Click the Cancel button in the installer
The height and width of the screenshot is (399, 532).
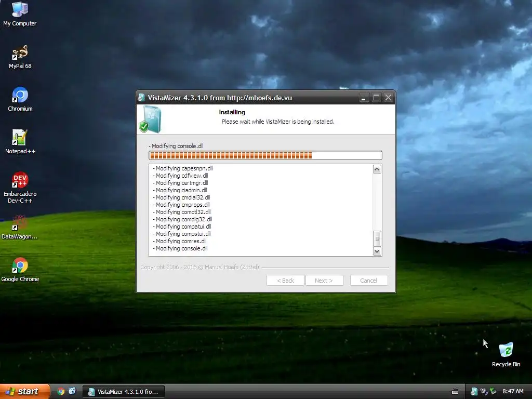pyautogui.click(x=368, y=281)
